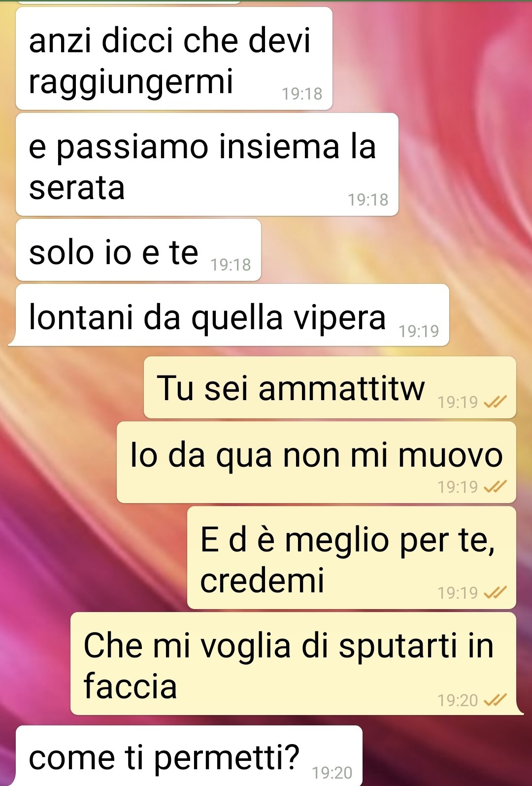Click the 19:18 timestamp beside "serata"
Screen dimensions: 532x786
pyautogui.click(x=368, y=200)
